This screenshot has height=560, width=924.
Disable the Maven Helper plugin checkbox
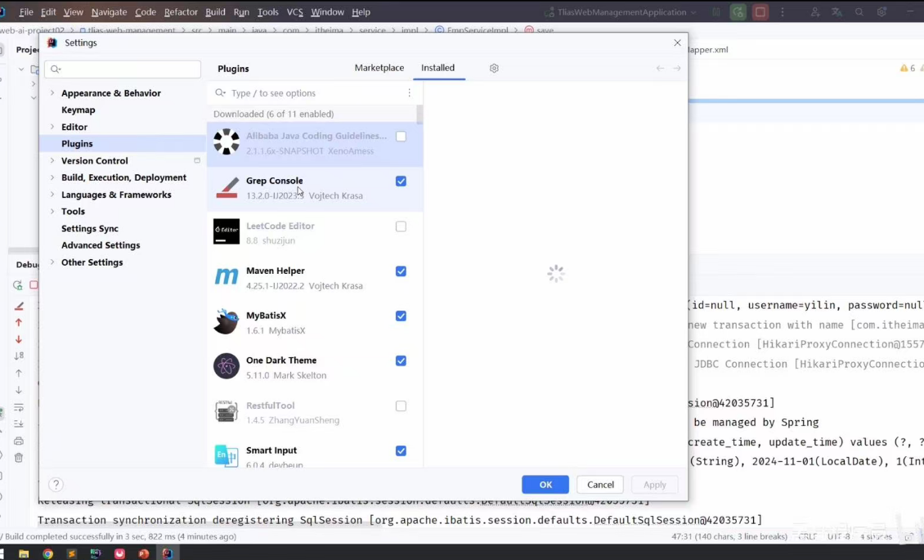click(401, 271)
